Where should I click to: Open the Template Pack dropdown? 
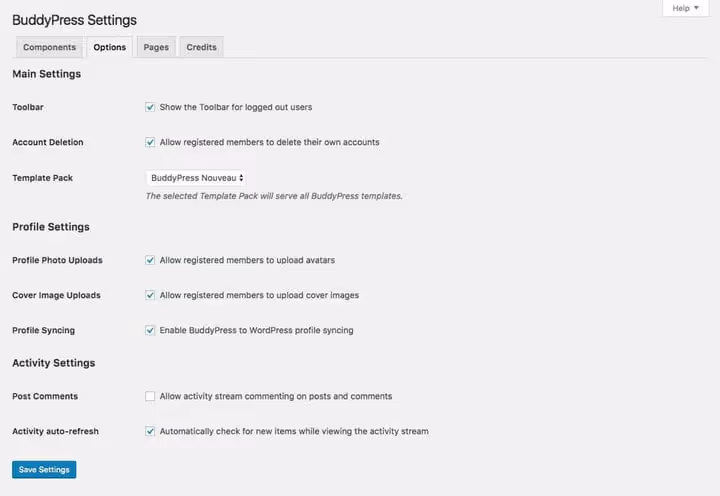click(195, 178)
